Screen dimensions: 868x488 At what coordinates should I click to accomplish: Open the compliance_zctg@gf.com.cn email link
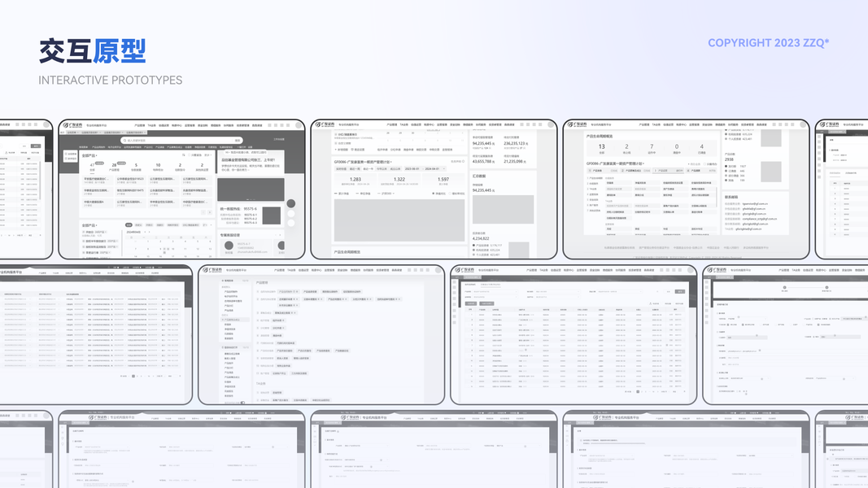pos(759,219)
